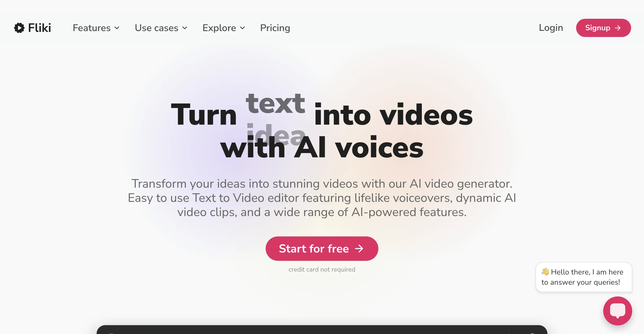The width and height of the screenshot is (644, 334).
Task: Open the Features dropdown menu
Action: 96,28
